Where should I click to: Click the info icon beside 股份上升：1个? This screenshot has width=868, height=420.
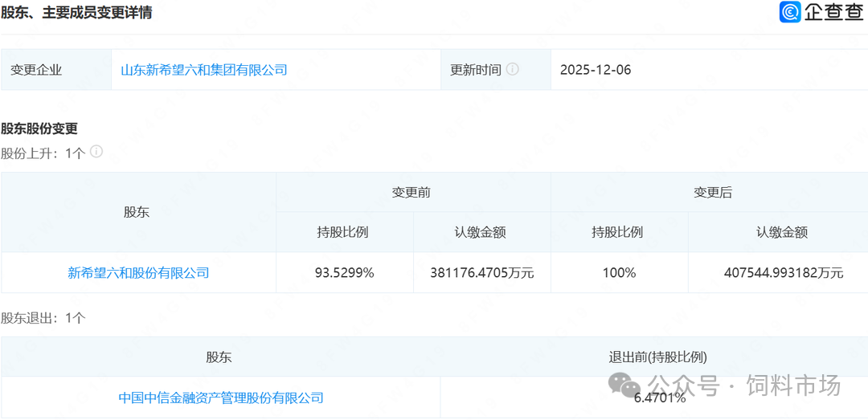tap(96, 152)
